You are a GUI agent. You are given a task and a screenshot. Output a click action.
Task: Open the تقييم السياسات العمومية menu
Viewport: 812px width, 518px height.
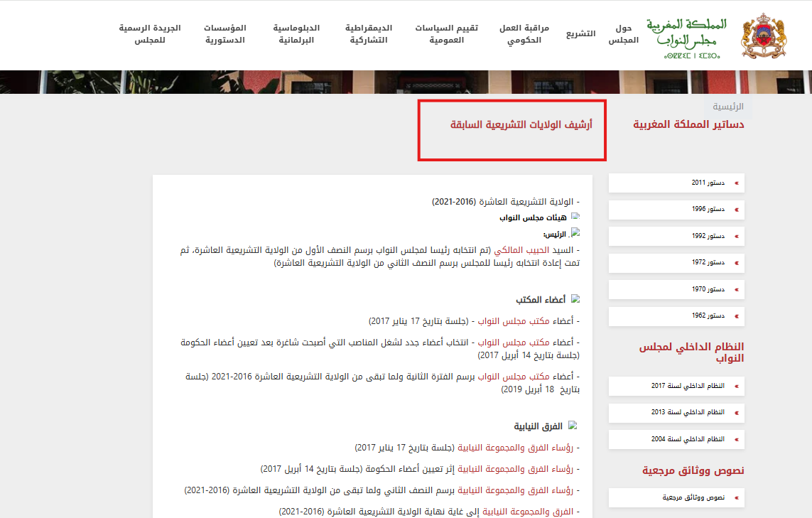pyautogui.click(x=446, y=33)
